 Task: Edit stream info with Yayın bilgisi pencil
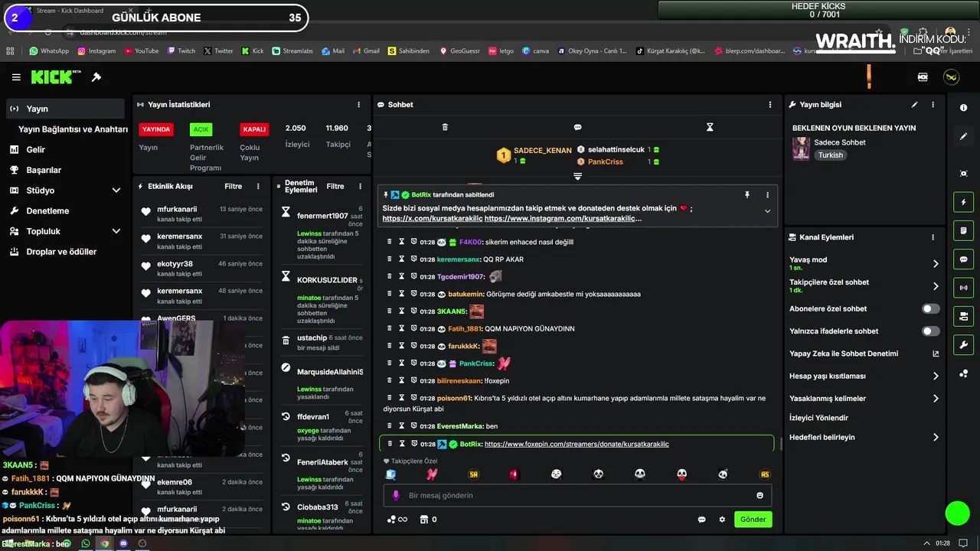point(914,105)
